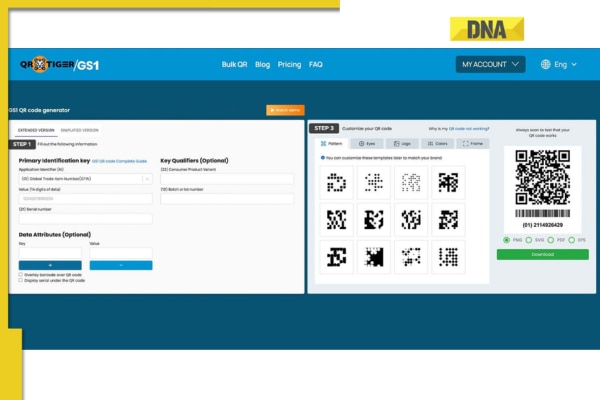This screenshot has height=400, width=600.
Task: Expand the Application Identifier dropdown
Action: click(x=147, y=179)
